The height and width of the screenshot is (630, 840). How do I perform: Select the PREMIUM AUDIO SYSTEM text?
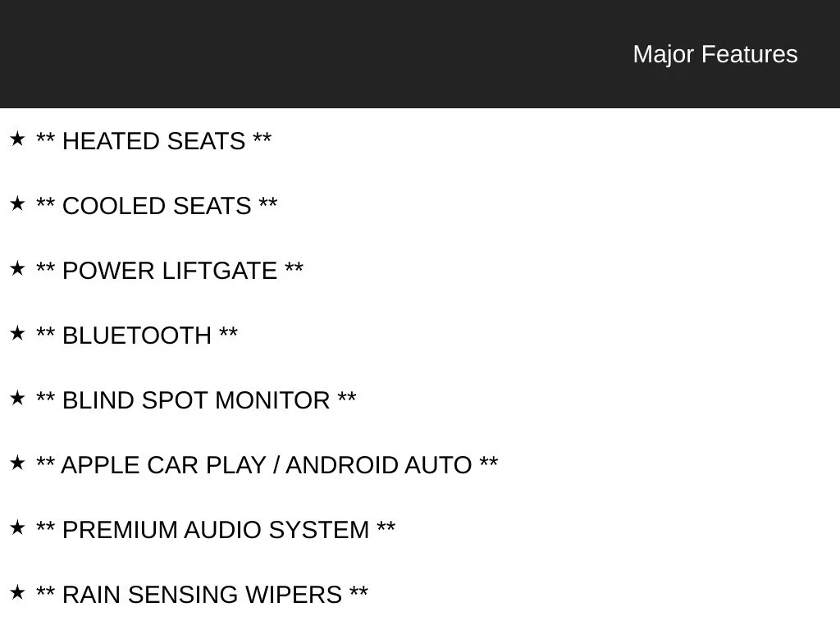click(x=216, y=531)
